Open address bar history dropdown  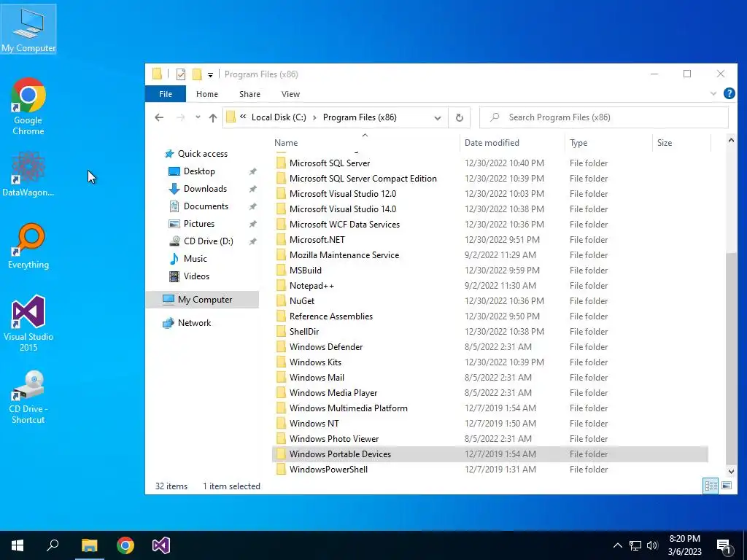(x=438, y=117)
